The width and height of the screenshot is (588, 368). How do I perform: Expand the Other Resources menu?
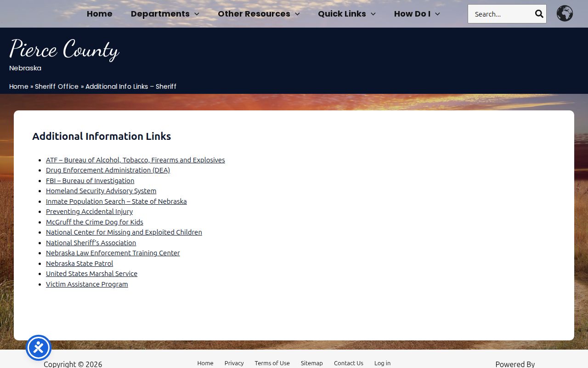click(259, 14)
